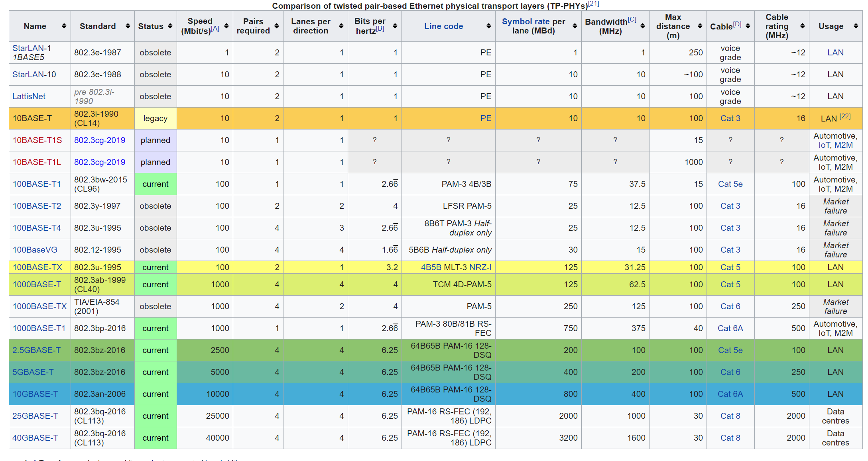The height and width of the screenshot is (461, 868).
Task: Open 4B5B link in line code cell
Action: pos(431,267)
